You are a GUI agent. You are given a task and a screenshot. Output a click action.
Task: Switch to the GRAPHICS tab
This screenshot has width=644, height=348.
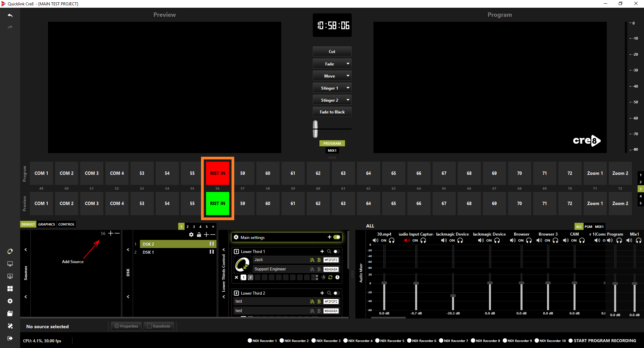tap(47, 224)
